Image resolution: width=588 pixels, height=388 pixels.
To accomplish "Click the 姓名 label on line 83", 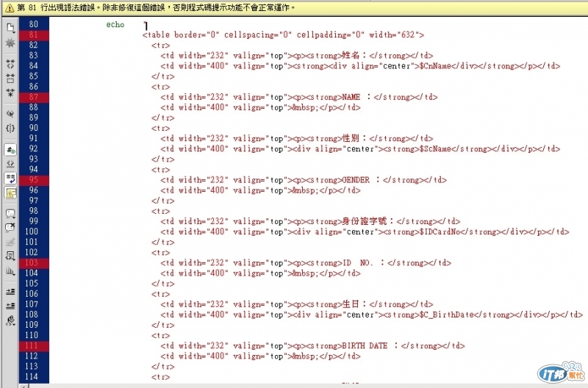I will [x=351, y=56].
